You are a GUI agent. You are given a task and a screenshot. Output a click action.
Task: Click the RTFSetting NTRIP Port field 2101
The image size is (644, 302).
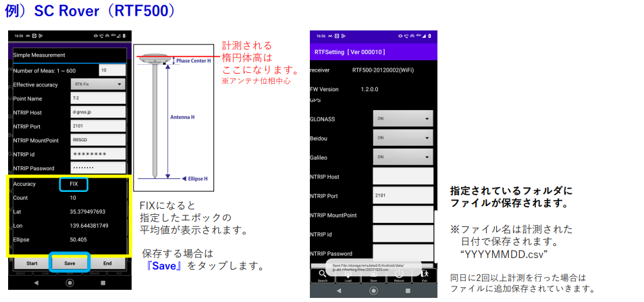tap(403, 195)
